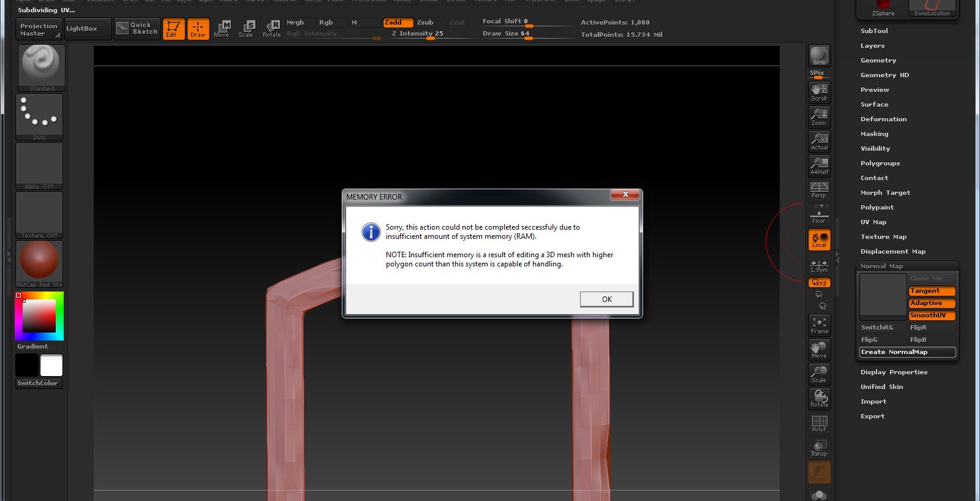Screen dimensions: 980x501
Task: Close the Memory Error dialog with X
Action: click(x=625, y=195)
